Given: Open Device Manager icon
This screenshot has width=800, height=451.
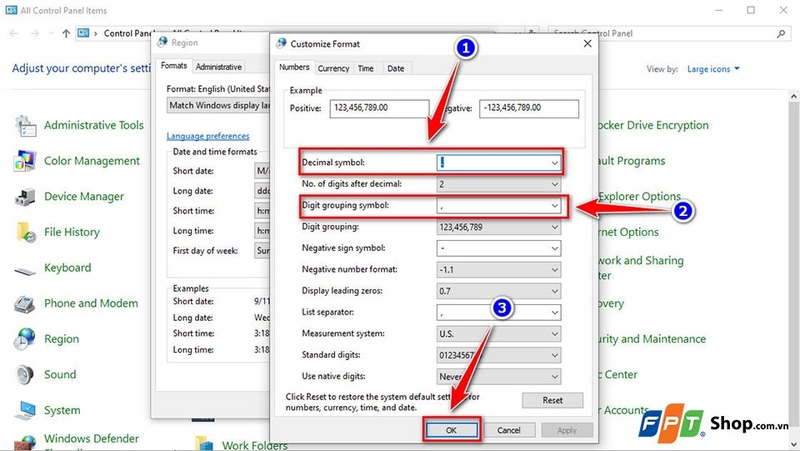Looking at the screenshot, I should tap(25, 197).
